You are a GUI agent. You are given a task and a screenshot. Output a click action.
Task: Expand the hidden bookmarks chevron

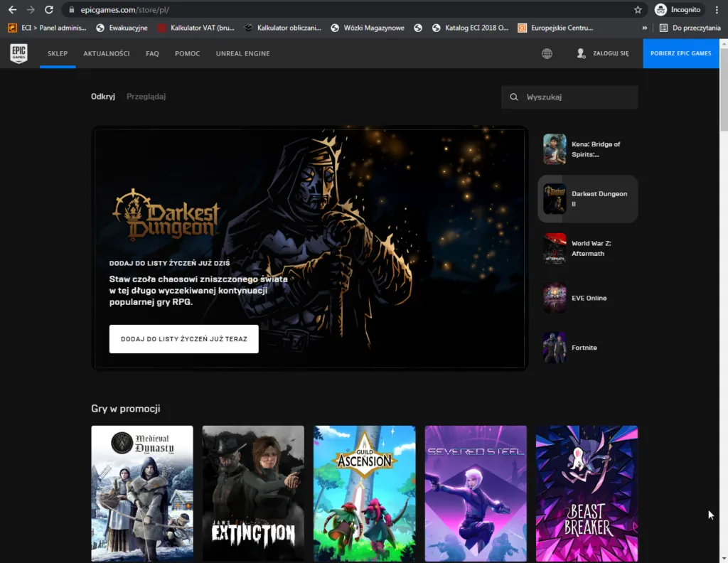point(644,28)
